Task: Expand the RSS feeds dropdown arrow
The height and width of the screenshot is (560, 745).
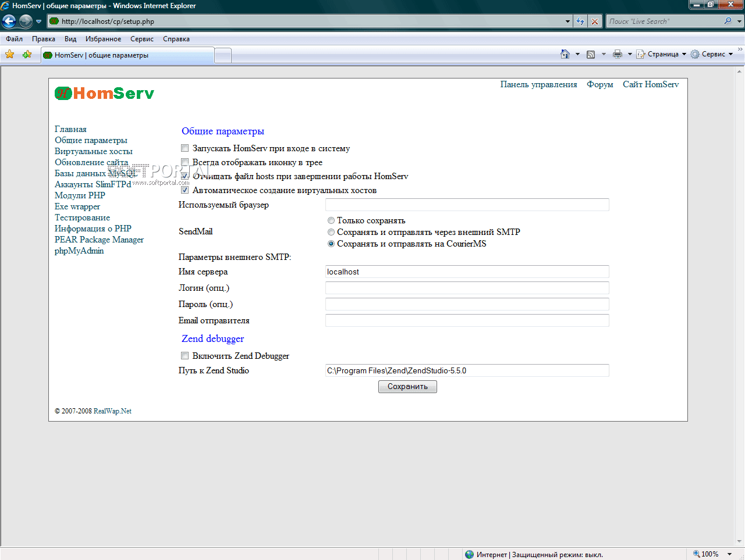Action: (x=604, y=54)
